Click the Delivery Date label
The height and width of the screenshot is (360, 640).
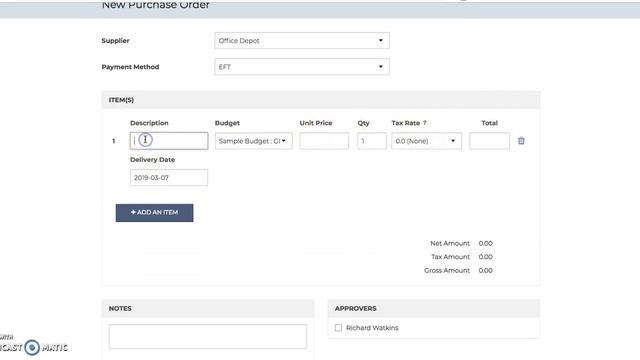tap(153, 160)
